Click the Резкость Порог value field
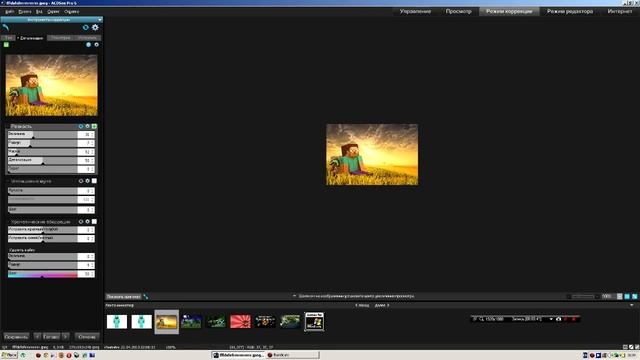Viewport: 640px width, 360px height. point(86,169)
